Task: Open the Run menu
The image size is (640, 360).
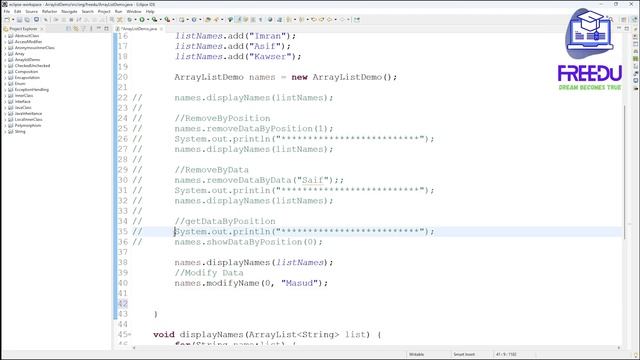Action: [118, 11]
